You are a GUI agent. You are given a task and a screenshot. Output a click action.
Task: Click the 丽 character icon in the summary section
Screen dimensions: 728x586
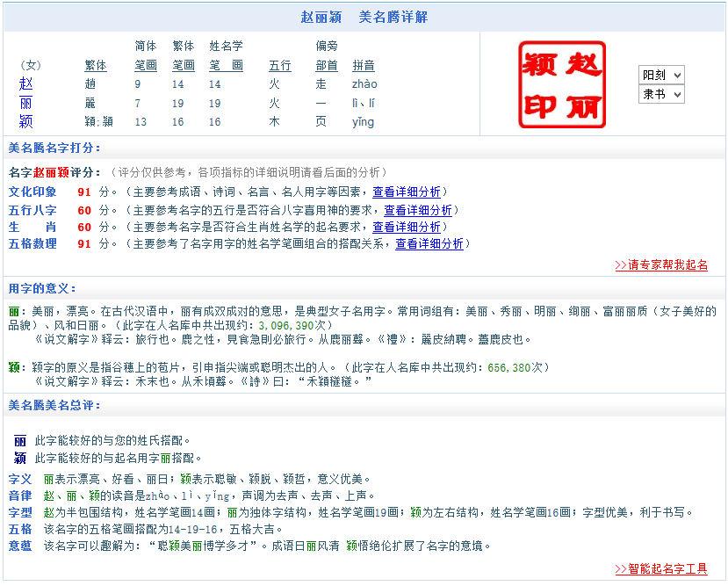click(x=20, y=440)
